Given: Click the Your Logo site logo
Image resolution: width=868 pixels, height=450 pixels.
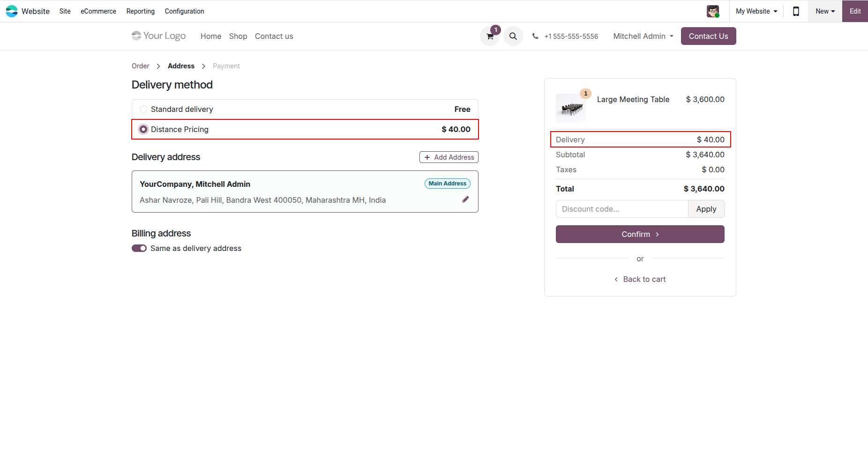Looking at the screenshot, I should pos(158,36).
